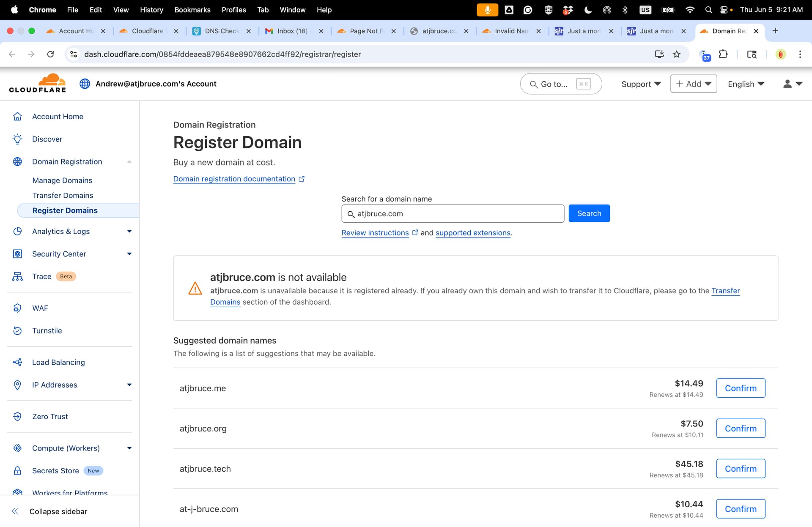812x527 pixels.
Task: Switch to the DNS Check browser tab
Action: (222, 31)
